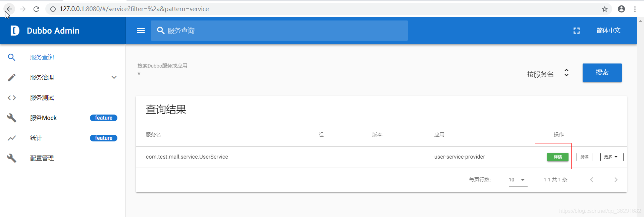Open the rows-per-page dropdown showing 10

(x=518, y=180)
